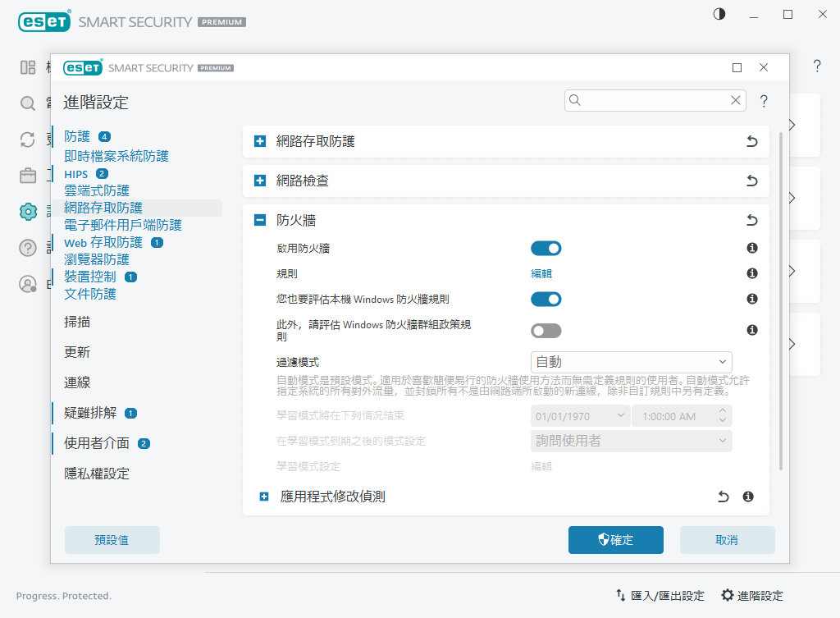
Task: Toggle off Windows 防火牆規則 evaluation switch
Action: 546,300
